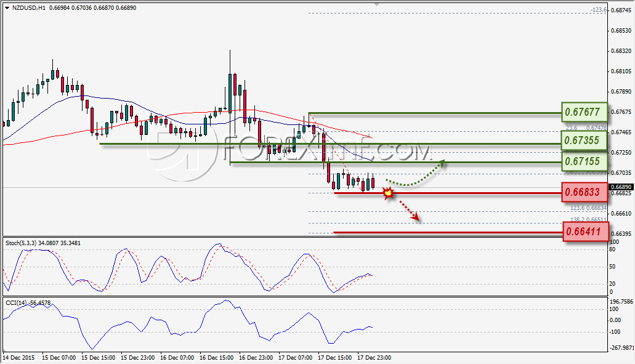635x364 pixels.
Task: Click the -100 level on CCI scale
Action: tap(614, 332)
